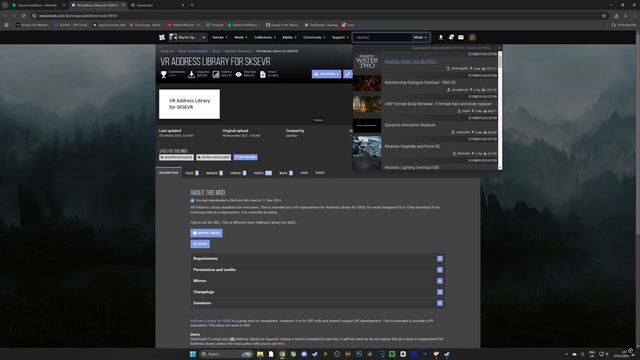The height and width of the screenshot is (360, 640).
Task: Open the Media dropdown menu
Action: click(289, 37)
